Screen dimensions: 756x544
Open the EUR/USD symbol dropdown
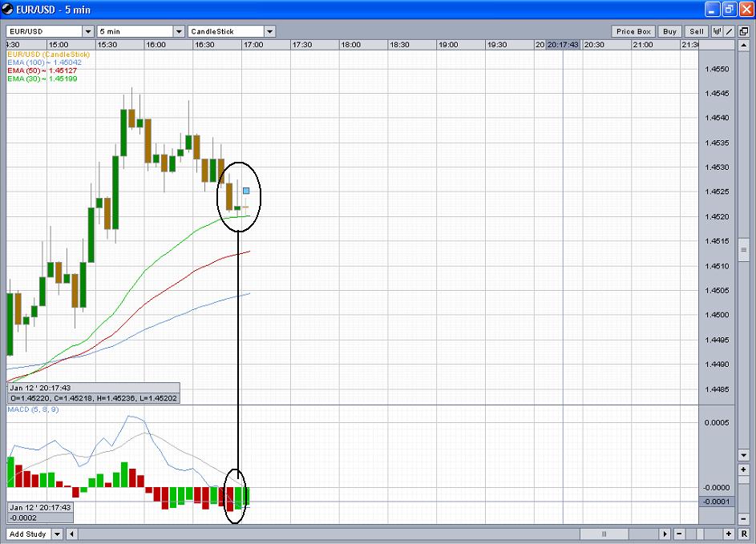pyautogui.click(x=87, y=31)
